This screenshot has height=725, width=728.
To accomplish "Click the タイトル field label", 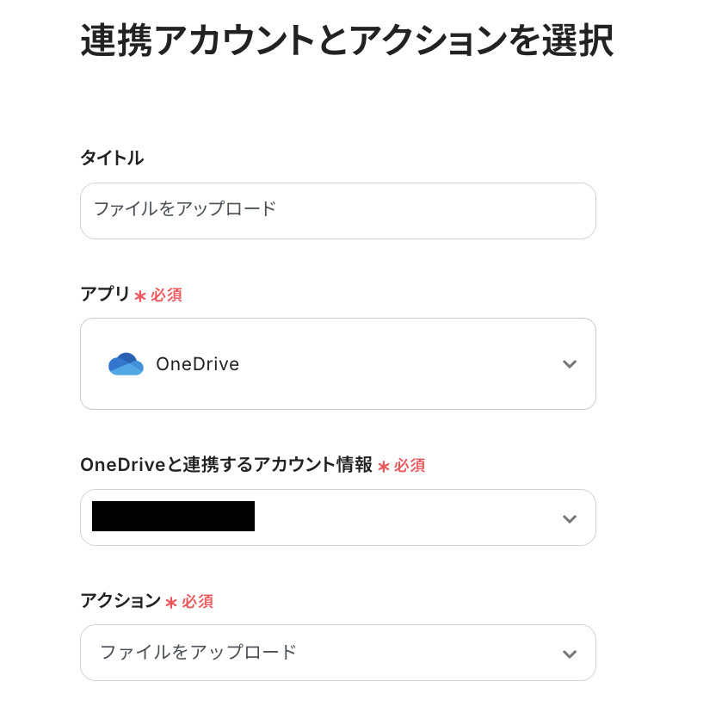I will [112, 158].
